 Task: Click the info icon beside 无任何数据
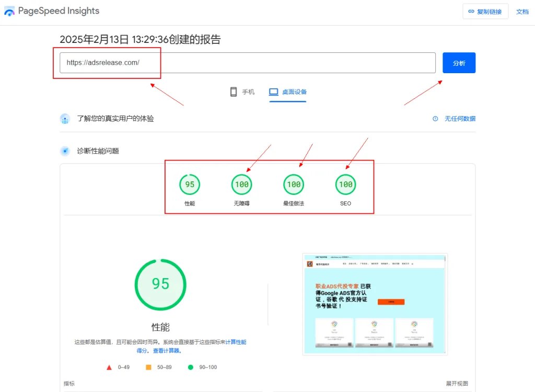[435, 119]
